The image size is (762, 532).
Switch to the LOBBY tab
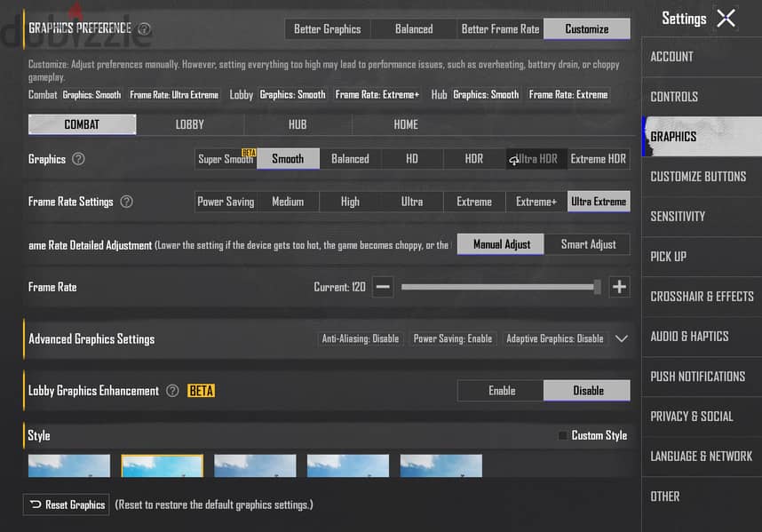(190, 124)
